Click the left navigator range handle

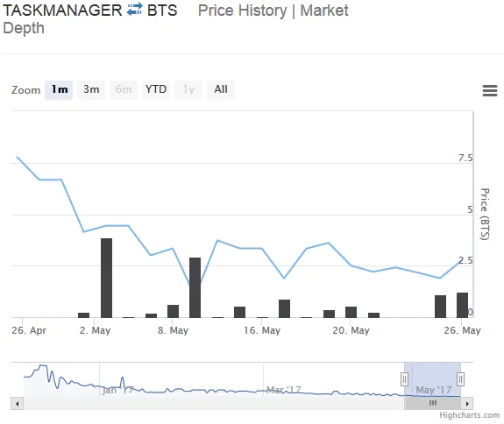click(x=404, y=379)
